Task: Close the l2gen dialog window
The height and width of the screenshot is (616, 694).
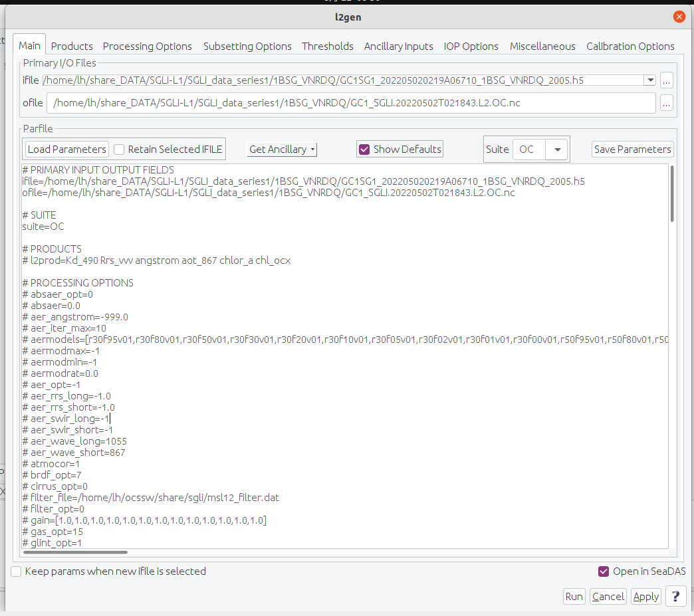Action: click(x=679, y=17)
